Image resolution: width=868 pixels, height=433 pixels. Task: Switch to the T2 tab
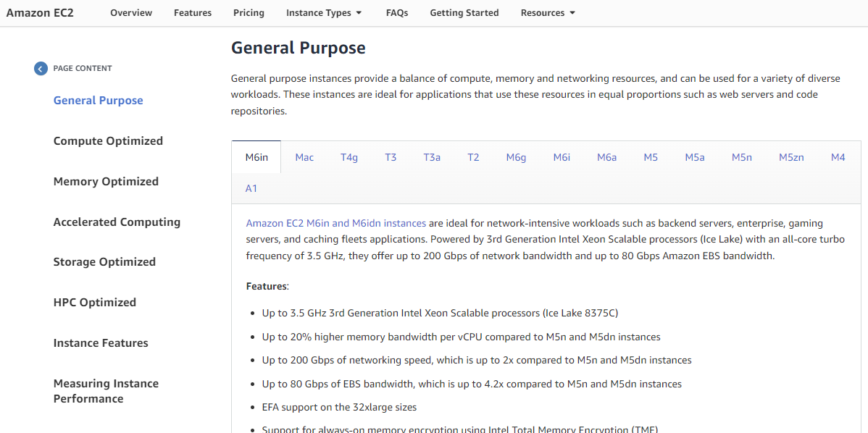coord(472,158)
